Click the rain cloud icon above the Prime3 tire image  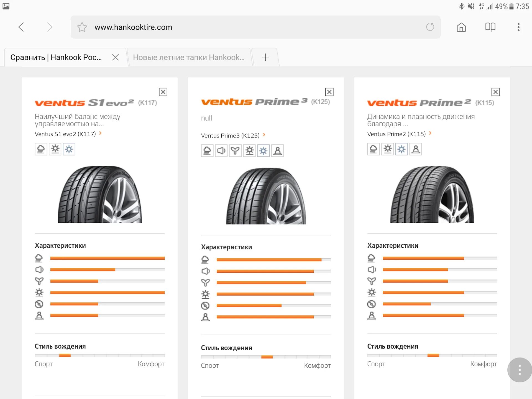tap(207, 150)
